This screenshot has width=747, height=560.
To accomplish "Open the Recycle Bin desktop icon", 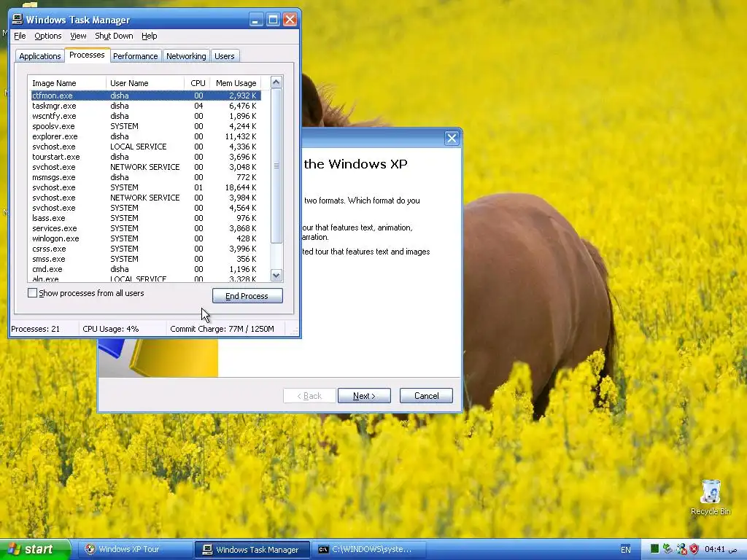I will pos(711,497).
